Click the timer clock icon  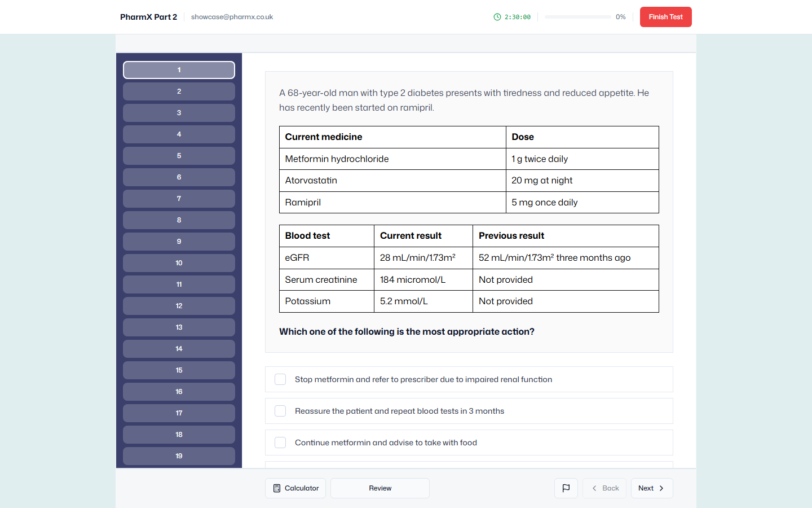tap(497, 17)
